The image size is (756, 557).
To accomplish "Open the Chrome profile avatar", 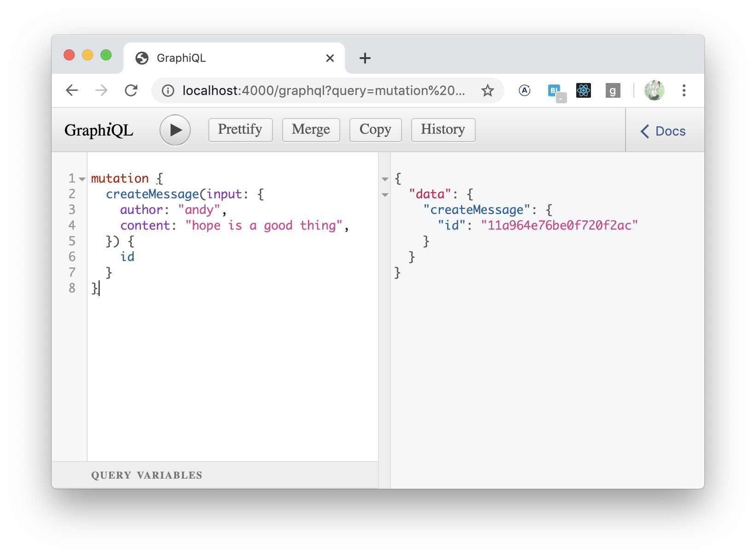I will click(654, 90).
